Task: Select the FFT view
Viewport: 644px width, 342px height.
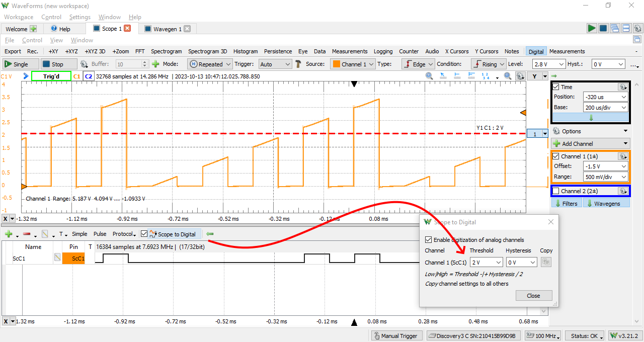Action: click(x=140, y=51)
